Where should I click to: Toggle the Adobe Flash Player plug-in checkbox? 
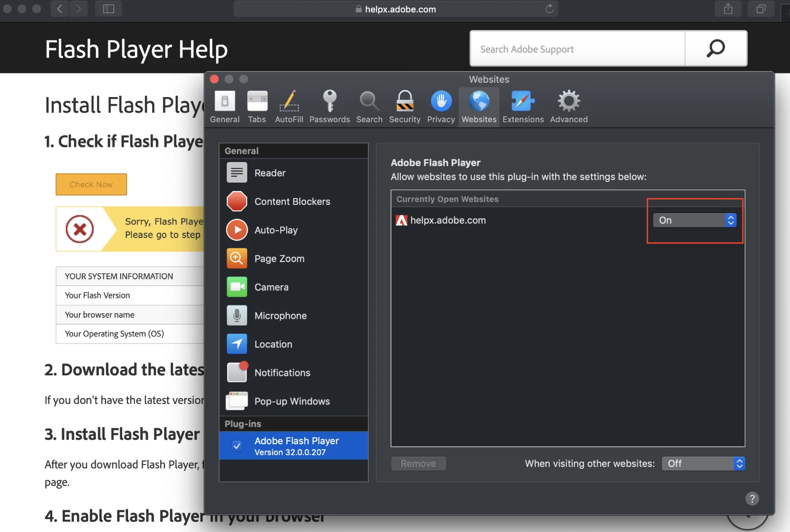pos(237,446)
